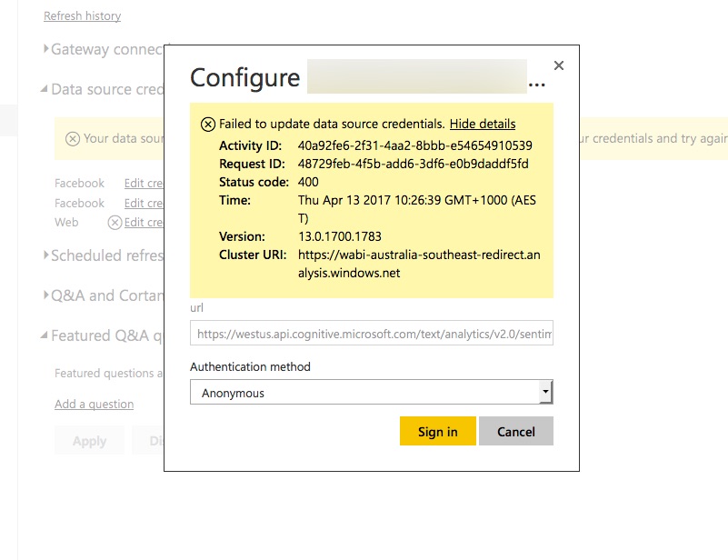
Task: Open the Authentication method dropdown
Action: point(372,393)
